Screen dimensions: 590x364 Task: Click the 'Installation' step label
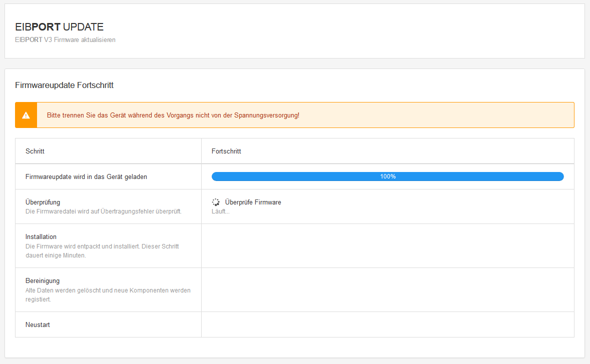pyautogui.click(x=41, y=237)
